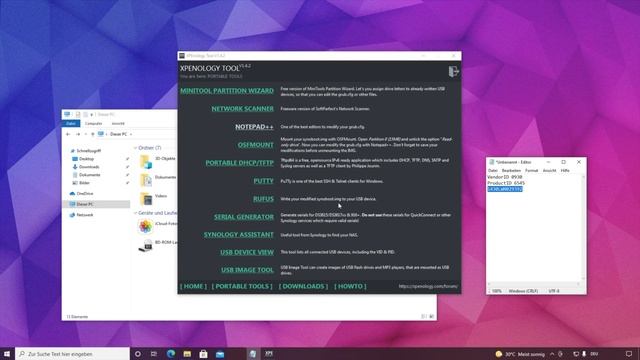
Task: Open Notepad++ entry in Xpenology Tool
Action: point(254,127)
